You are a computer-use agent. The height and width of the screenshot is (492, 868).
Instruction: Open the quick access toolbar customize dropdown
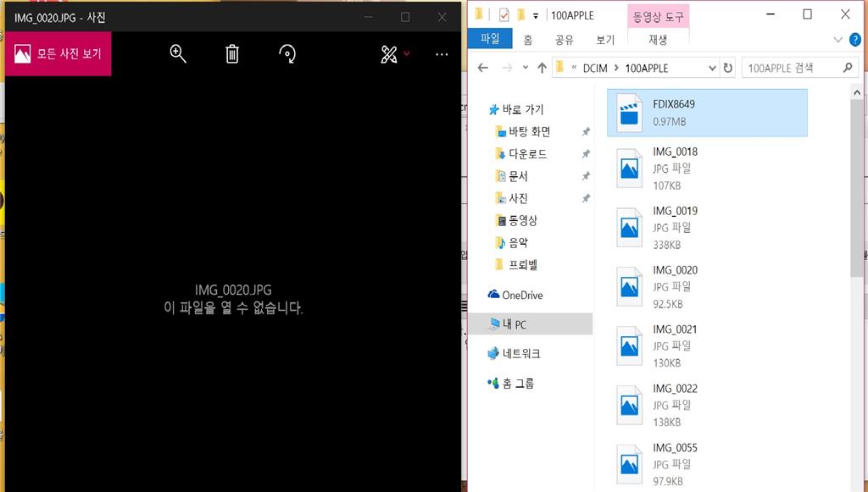click(x=536, y=16)
